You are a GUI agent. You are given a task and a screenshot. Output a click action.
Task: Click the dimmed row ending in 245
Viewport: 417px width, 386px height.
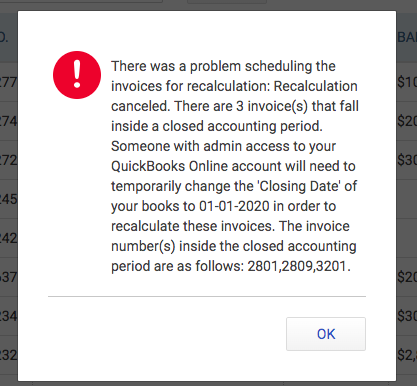pos(9,199)
